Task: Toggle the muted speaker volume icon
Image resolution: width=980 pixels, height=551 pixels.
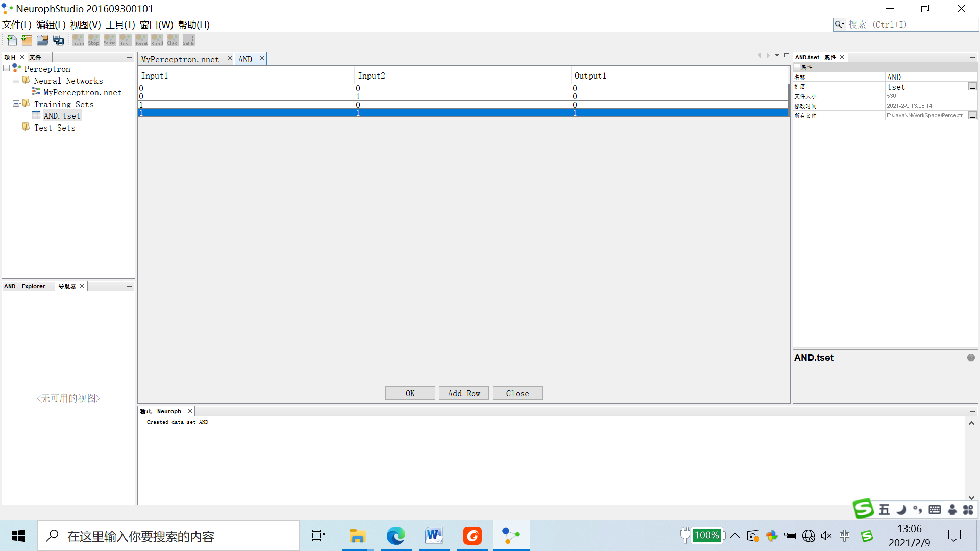Action: coord(826,536)
